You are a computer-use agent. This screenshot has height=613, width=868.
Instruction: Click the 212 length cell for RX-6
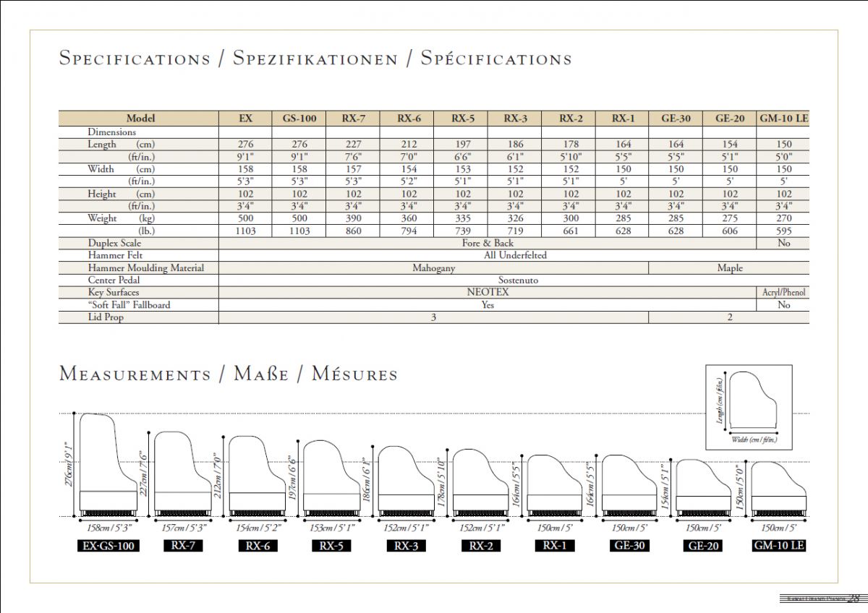point(407,145)
